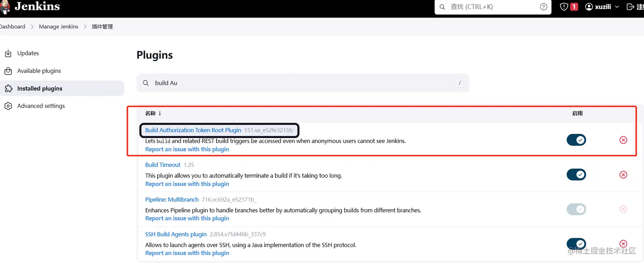Click the 插件管理 breadcrumb
The image size is (644, 263).
click(102, 26)
